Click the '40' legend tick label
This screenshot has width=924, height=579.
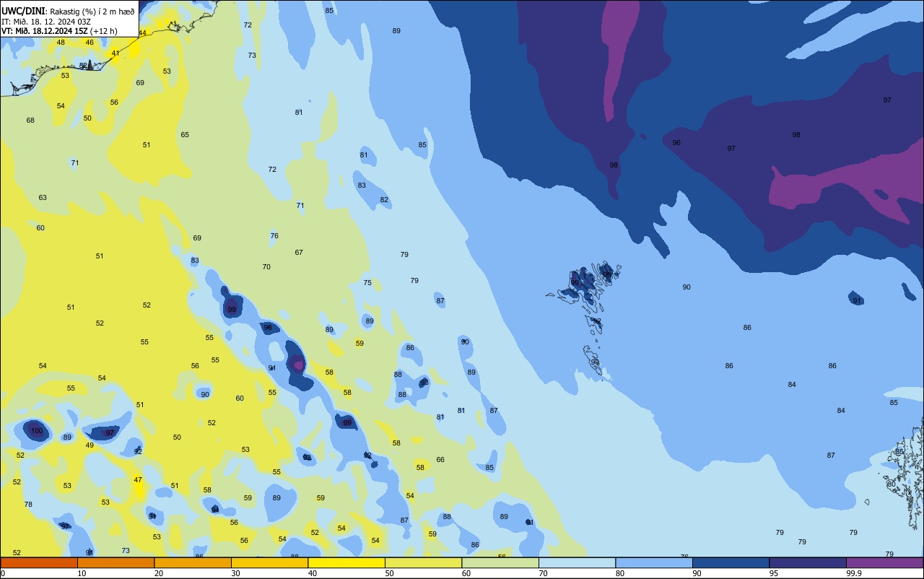313,573
